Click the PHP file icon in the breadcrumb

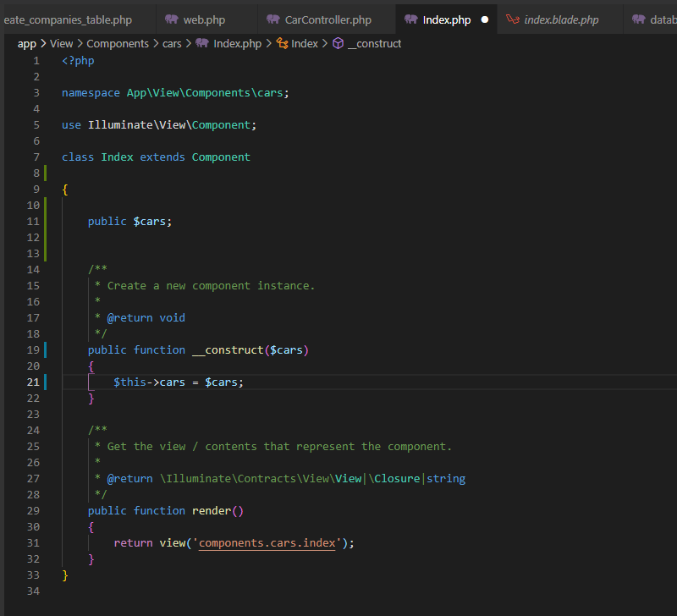click(202, 43)
